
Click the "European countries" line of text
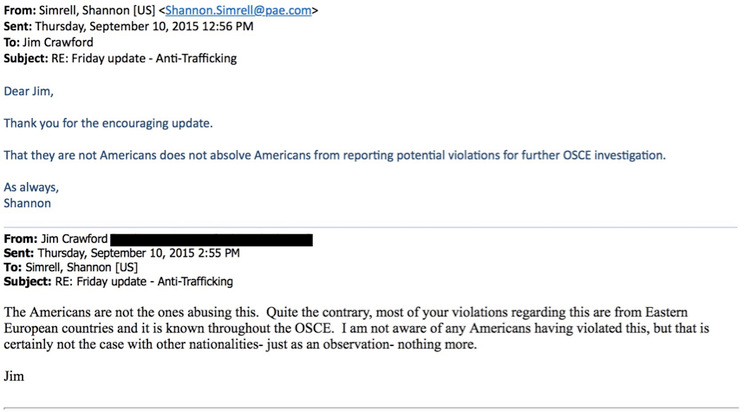(356, 328)
